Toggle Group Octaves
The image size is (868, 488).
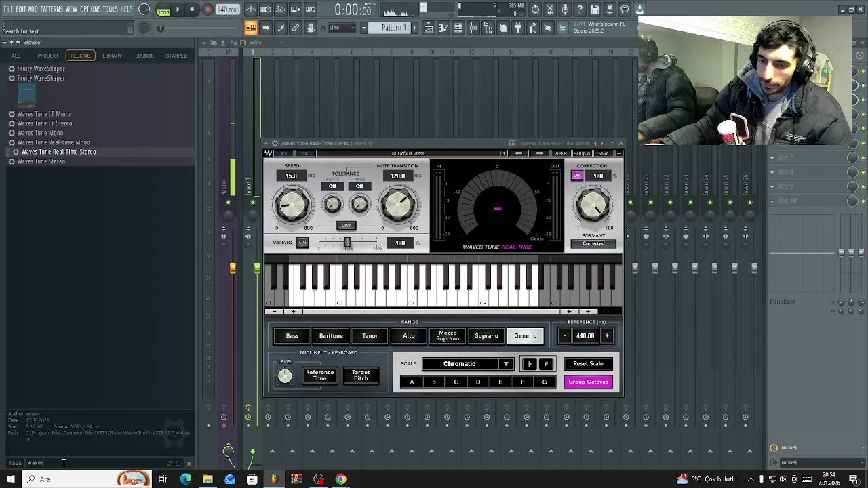pos(588,382)
